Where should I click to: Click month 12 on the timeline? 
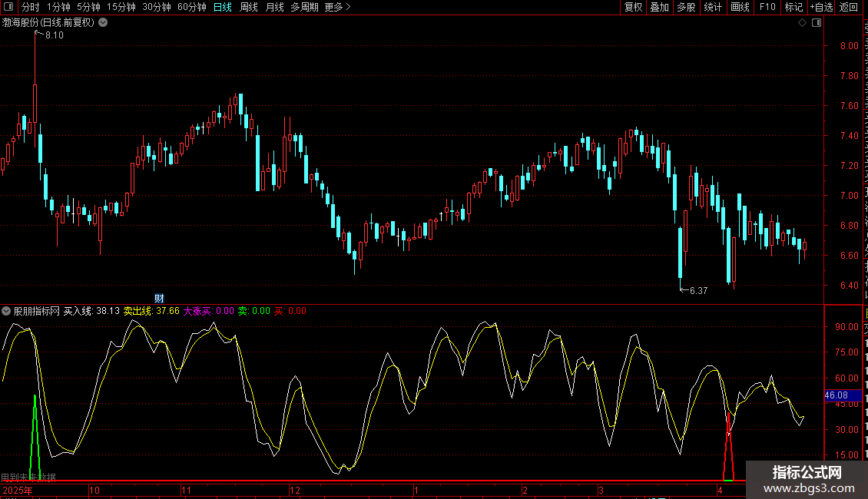click(294, 490)
